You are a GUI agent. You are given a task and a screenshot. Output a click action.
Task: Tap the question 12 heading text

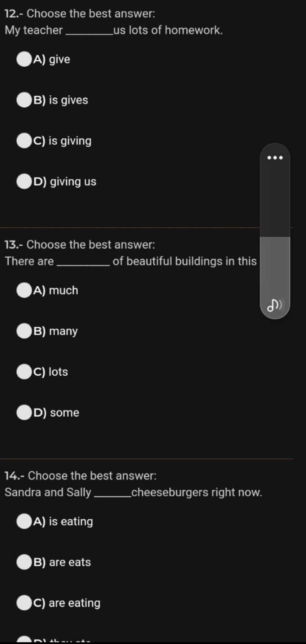[x=80, y=13]
